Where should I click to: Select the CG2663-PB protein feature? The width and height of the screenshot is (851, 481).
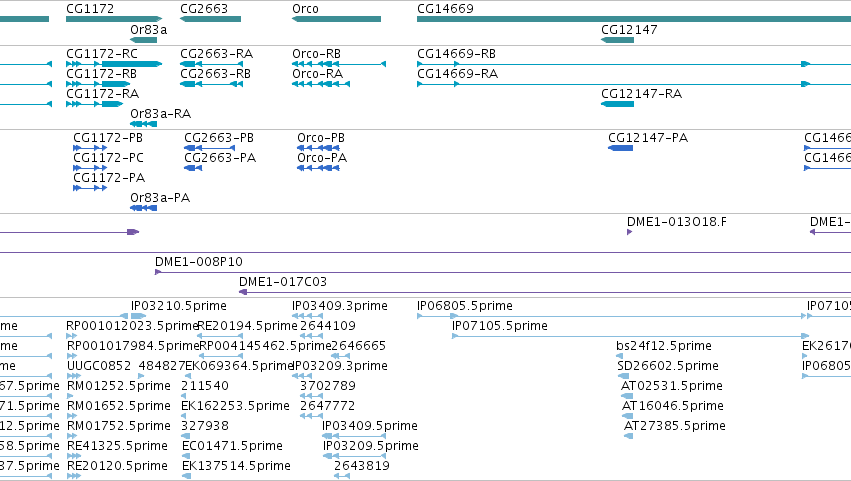(x=209, y=148)
